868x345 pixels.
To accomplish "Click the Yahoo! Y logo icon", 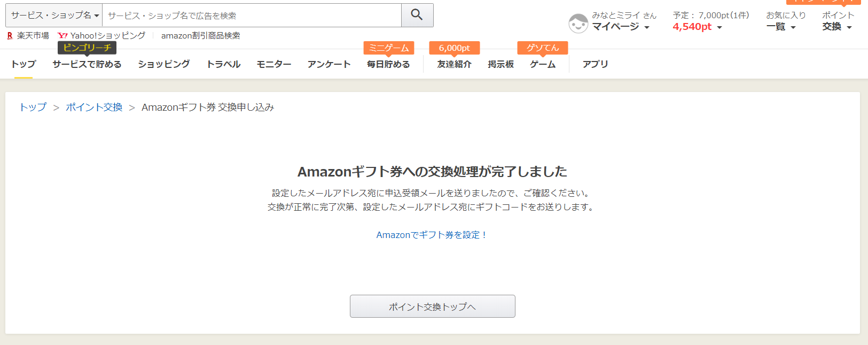I will tap(62, 35).
